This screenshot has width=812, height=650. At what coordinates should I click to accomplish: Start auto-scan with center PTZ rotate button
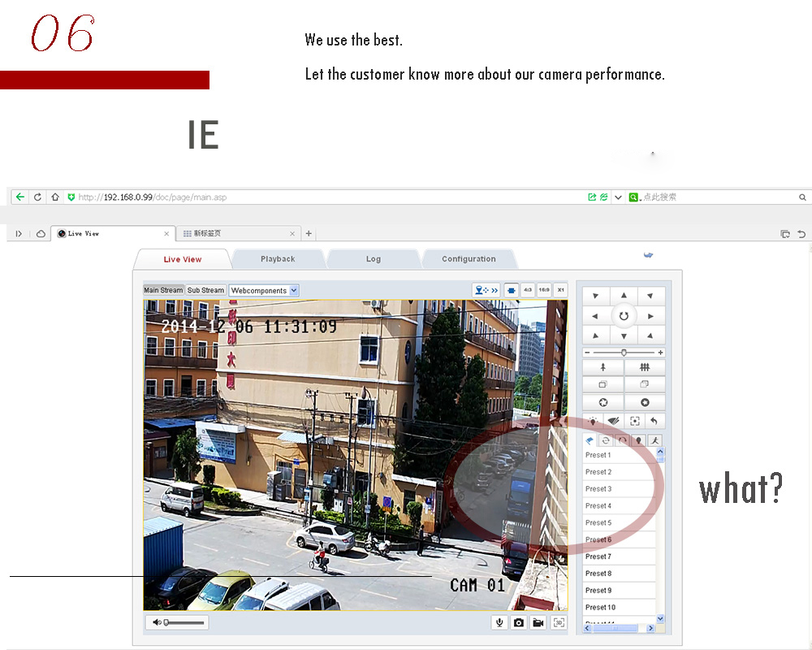(x=624, y=316)
